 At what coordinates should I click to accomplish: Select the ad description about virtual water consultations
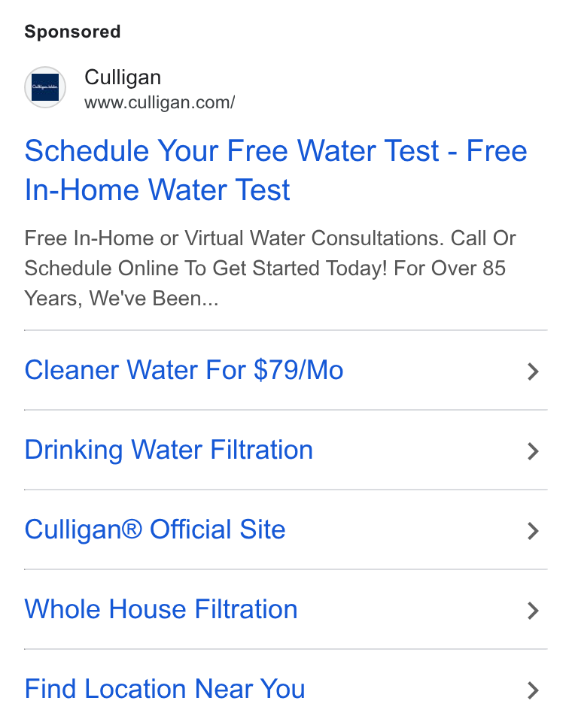[x=270, y=268]
